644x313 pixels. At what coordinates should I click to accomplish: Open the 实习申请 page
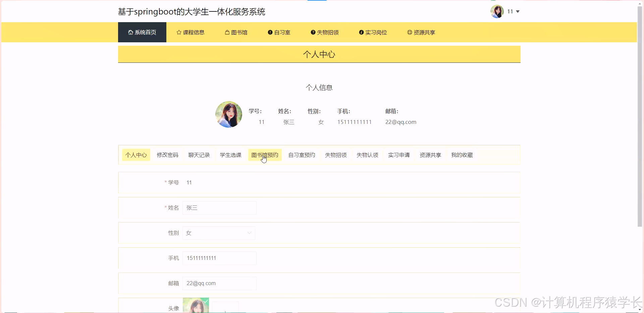point(398,155)
